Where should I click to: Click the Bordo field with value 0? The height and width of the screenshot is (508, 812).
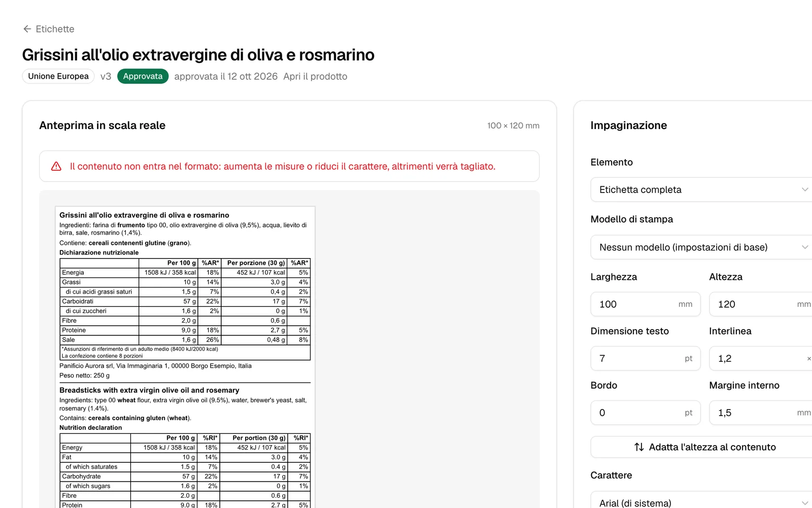click(646, 413)
